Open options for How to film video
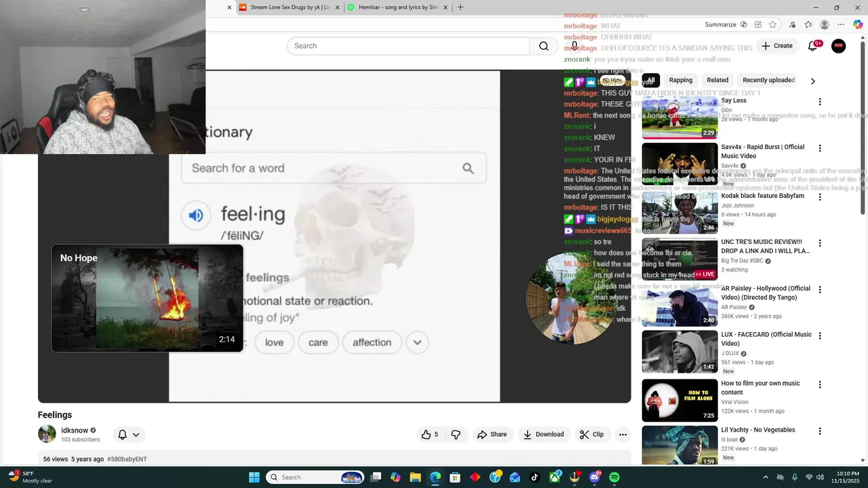This screenshot has height=488, width=868. (x=820, y=384)
